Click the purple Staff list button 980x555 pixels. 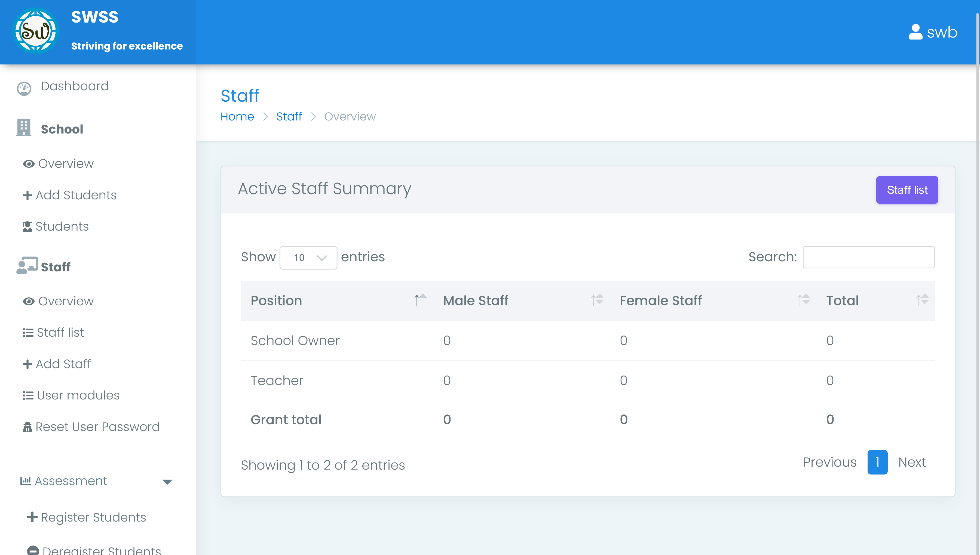pyautogui.click(x=906, y=190)
